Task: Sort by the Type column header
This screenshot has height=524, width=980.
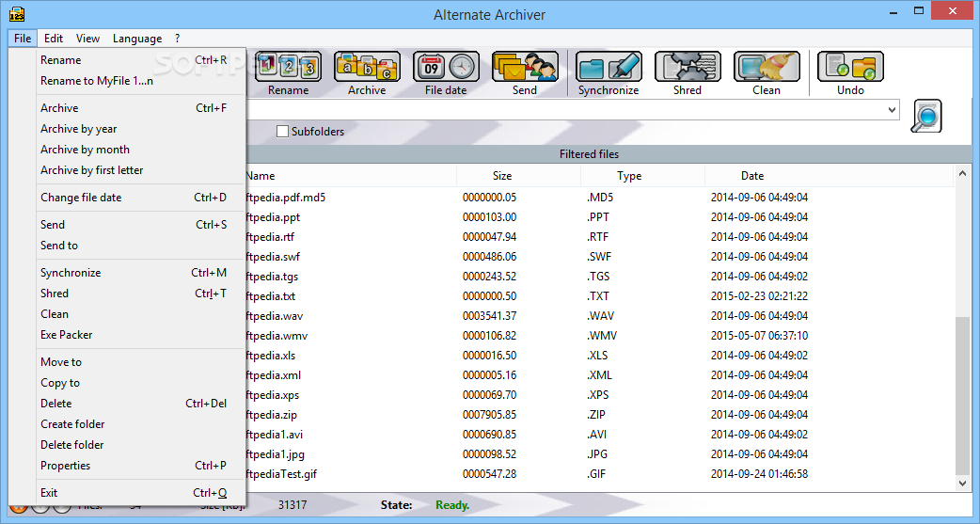Action: click(x=642, y=176)
